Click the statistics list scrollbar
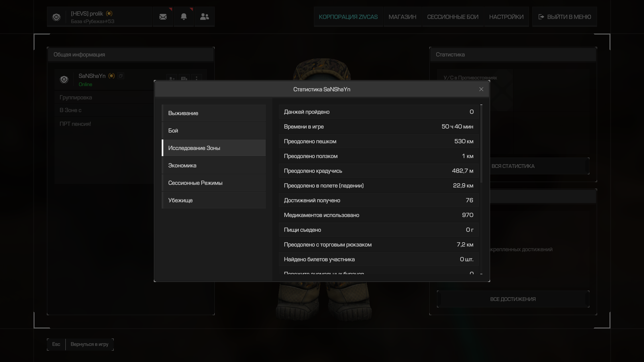Viewport: 644px width, 362px height. point(481,144)
